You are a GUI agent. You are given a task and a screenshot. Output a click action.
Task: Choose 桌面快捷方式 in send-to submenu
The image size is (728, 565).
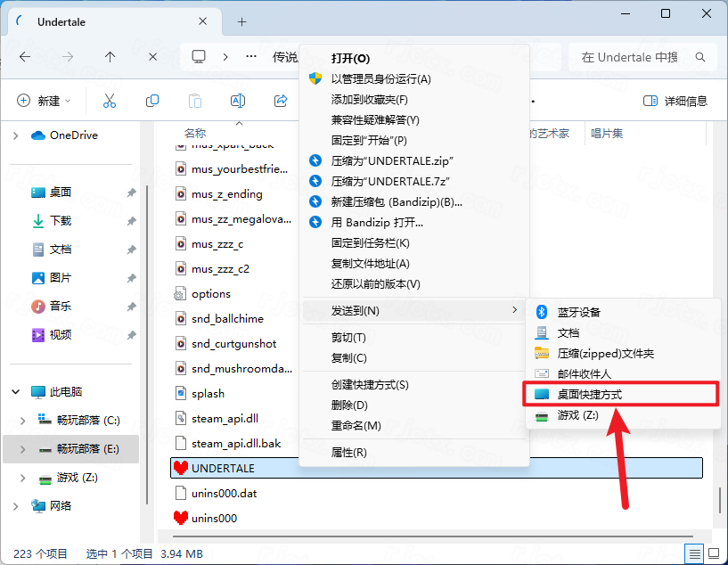tap(621, 394)
